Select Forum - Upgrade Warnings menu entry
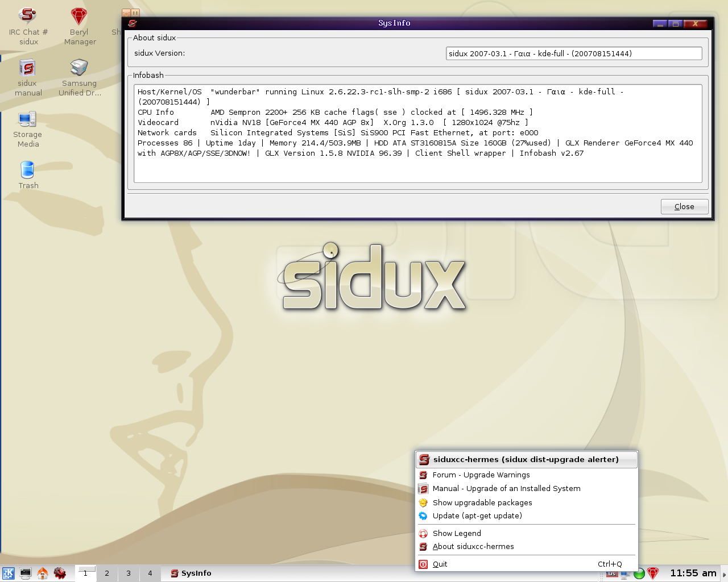The width and height of the screenshot is (728, 582). [526, 475]
